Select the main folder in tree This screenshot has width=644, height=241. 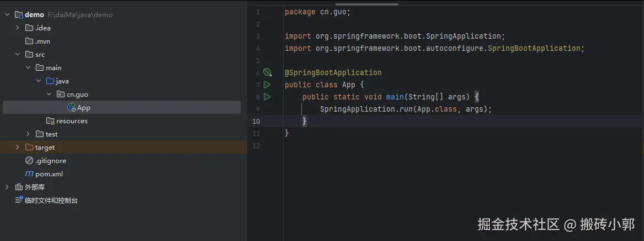(x=53, y=68)
